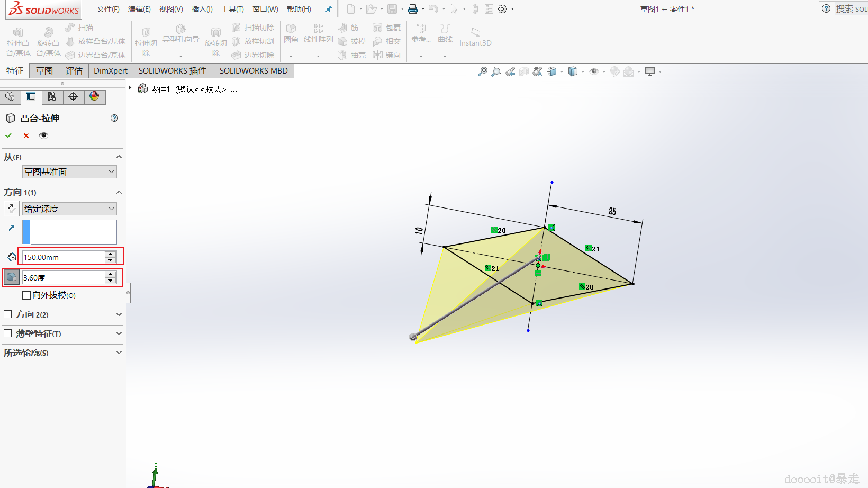This screenshot has height=488, width=868.
Task: Confirm extrude with the green checkmark
Action: pos(8,135)
